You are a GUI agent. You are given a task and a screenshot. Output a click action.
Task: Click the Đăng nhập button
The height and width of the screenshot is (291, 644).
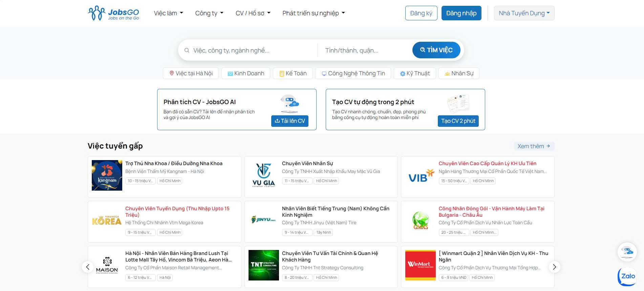coord(461,13)
